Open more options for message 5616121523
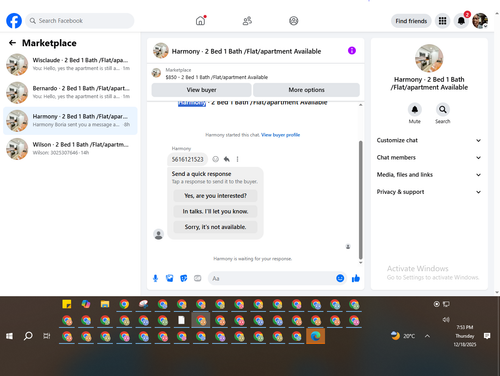The width and height of the screenshot is (500, 376). (x=237, y=159)
